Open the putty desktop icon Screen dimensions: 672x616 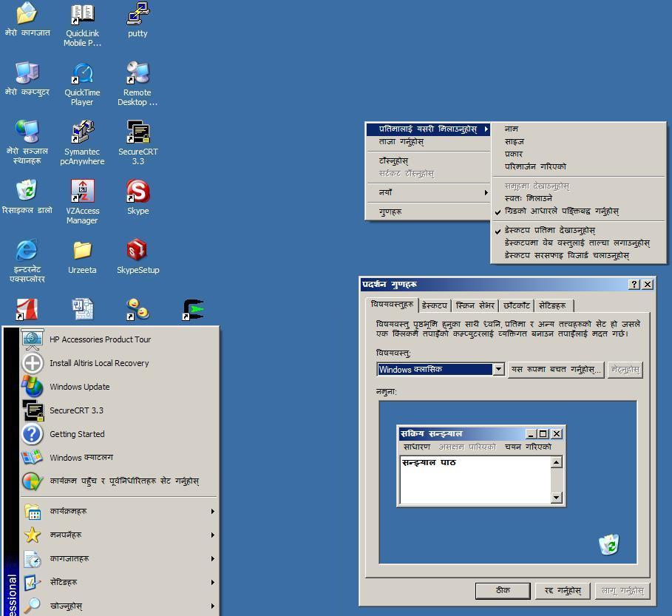coord(138,15)
